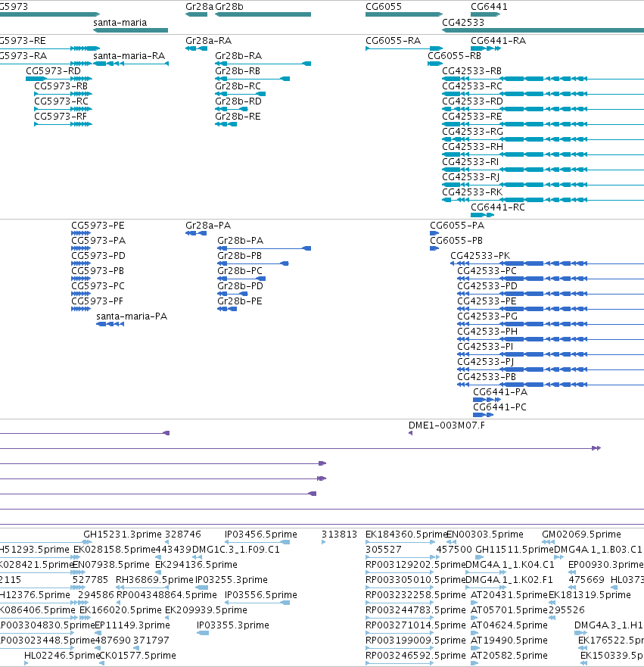Select transcript label CG42533-RG
This screenshot has height=667, width=644.
coord(473,132)
